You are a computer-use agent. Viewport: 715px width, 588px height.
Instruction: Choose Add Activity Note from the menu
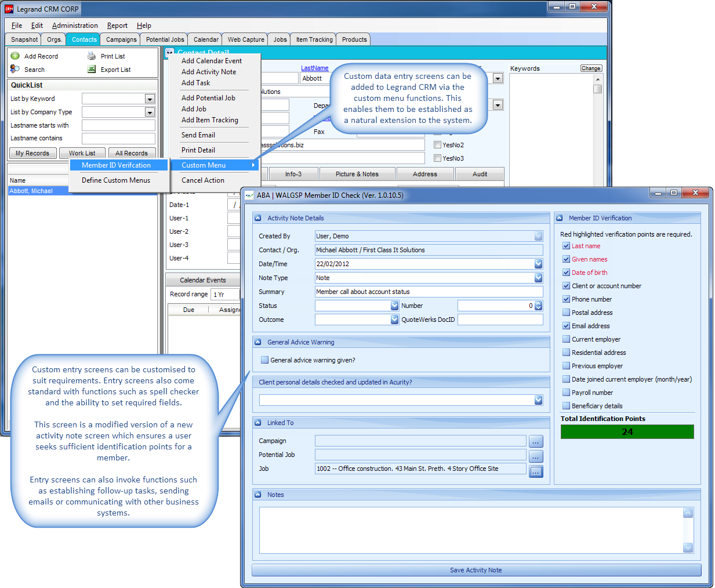[x=209, y=72]
